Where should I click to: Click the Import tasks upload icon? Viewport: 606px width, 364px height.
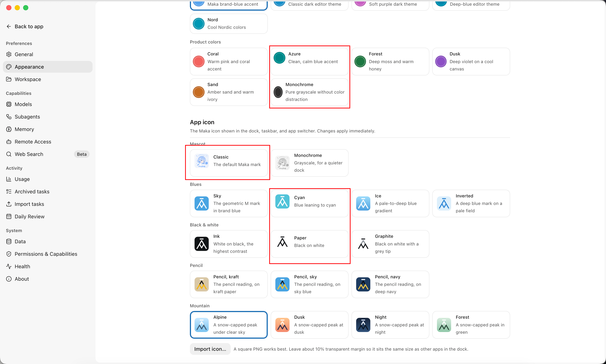tap(9, 204)
